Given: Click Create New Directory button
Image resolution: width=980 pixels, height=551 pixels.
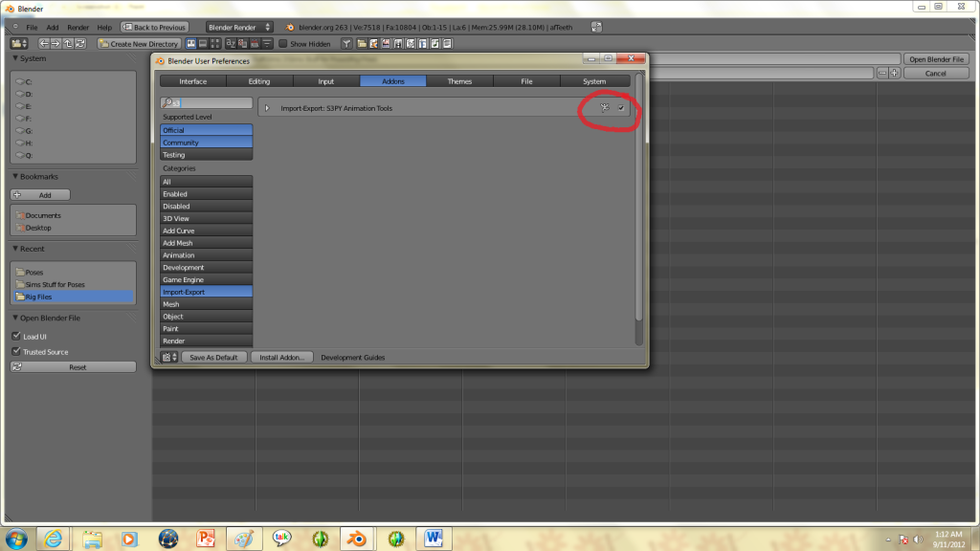Looking at the screenshot, I should click(140, 44).
